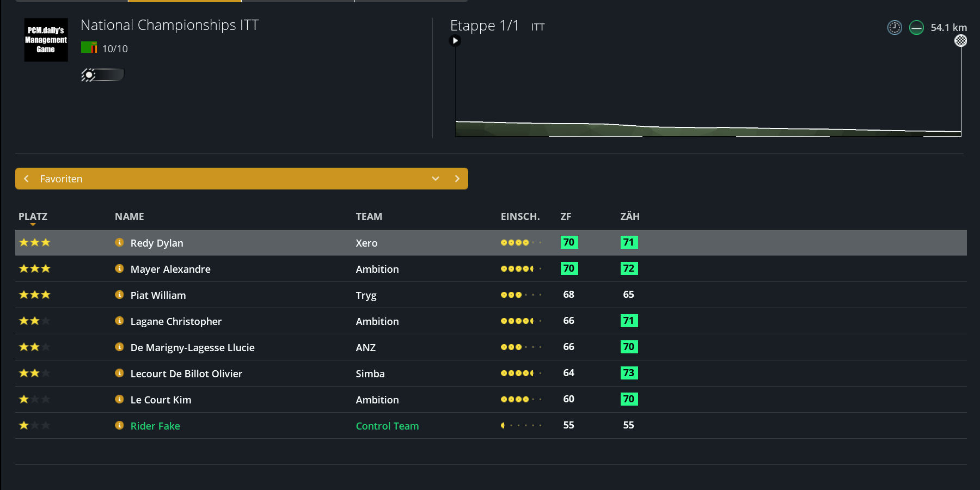Viewport: 980px width, 490px height.
Task: Toggle the weather sun slider switch
Action: coord(103,75)
